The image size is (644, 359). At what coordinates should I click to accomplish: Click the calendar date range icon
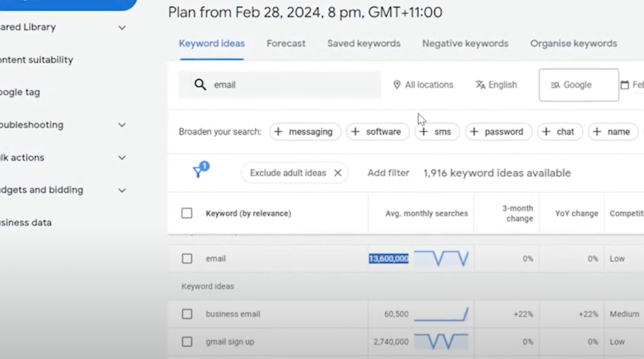coord(624,85)
